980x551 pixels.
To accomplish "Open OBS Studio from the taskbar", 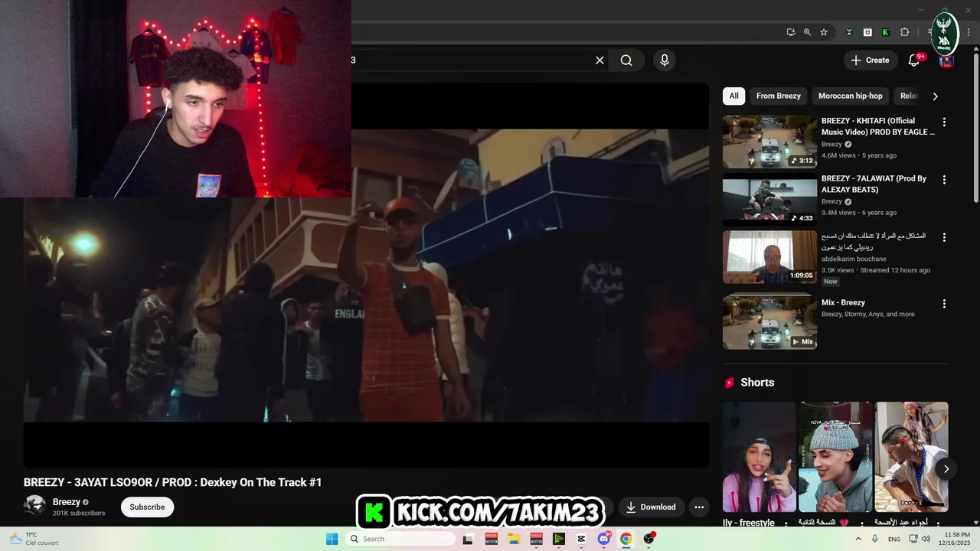I will (649, 539).
